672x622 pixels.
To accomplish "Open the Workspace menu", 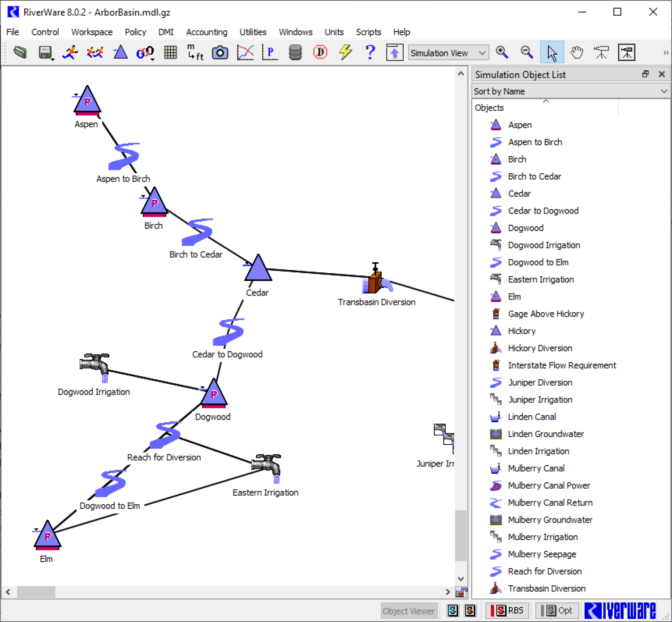I will pyautogui.click(x=92, y=32).
